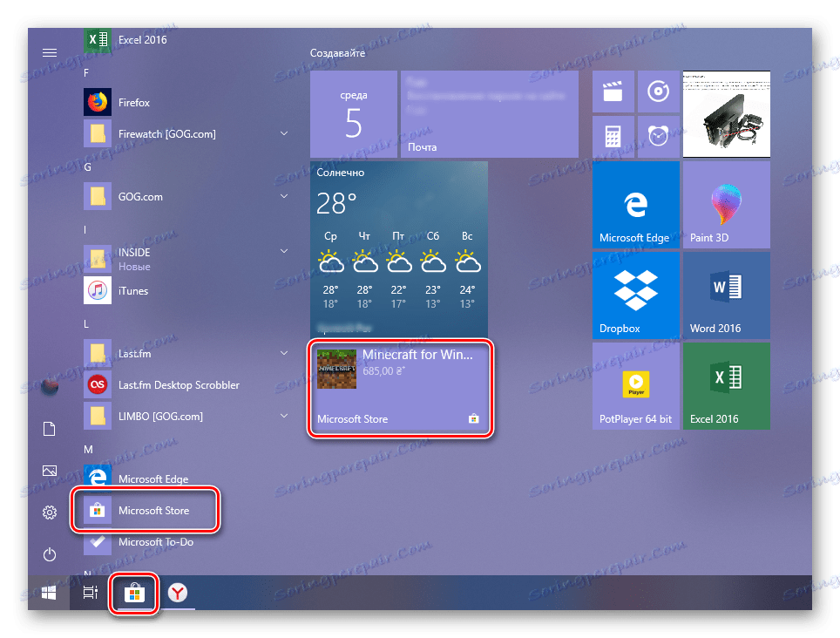Open the Last.fm folder entry
Screen dimensions: 840x638
(186, 354)
